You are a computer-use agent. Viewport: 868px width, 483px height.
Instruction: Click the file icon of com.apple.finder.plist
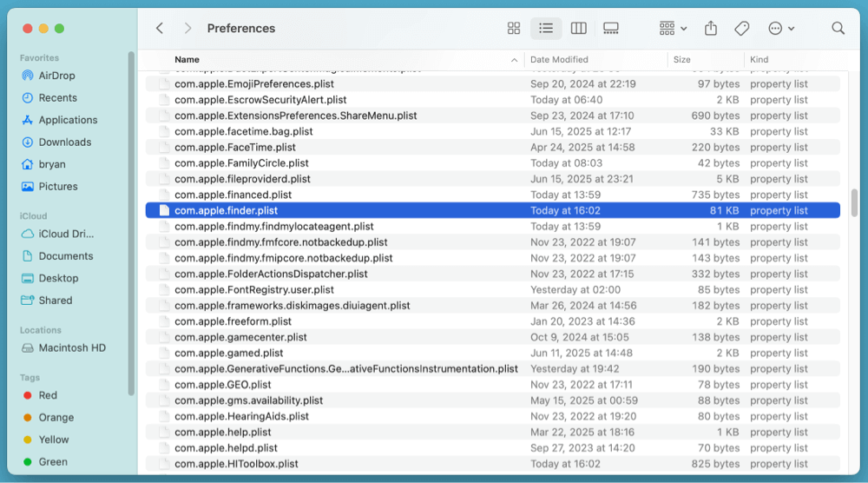pos(164,210)
